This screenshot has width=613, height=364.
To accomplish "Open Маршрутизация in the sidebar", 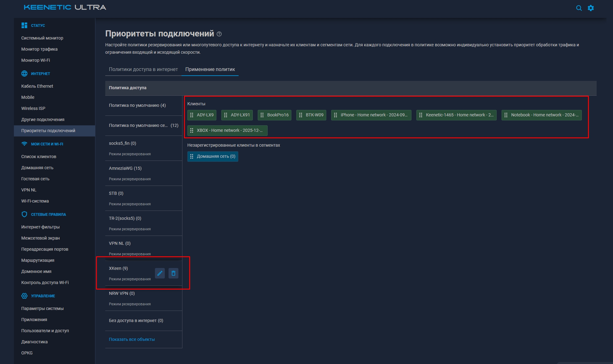I will [37, 260].
